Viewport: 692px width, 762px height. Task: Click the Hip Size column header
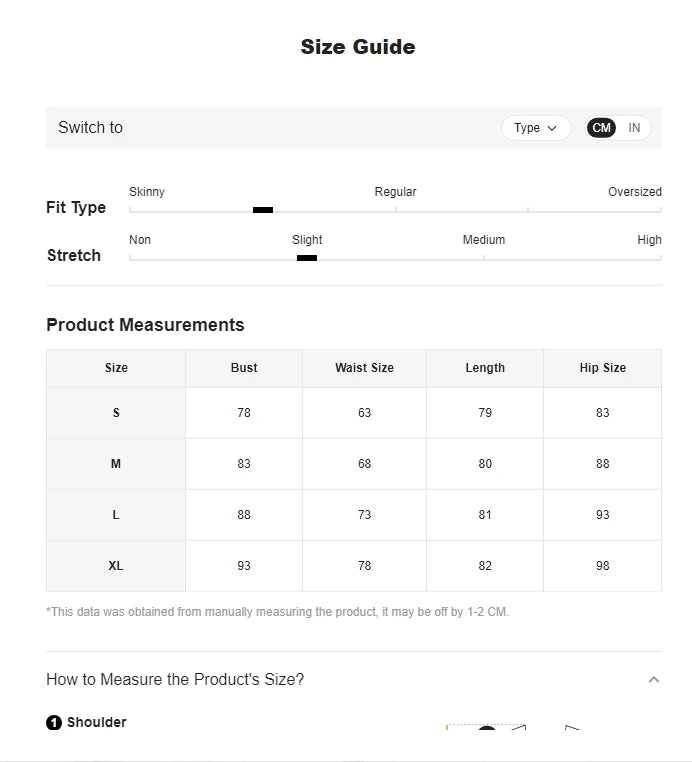point(603,368)
